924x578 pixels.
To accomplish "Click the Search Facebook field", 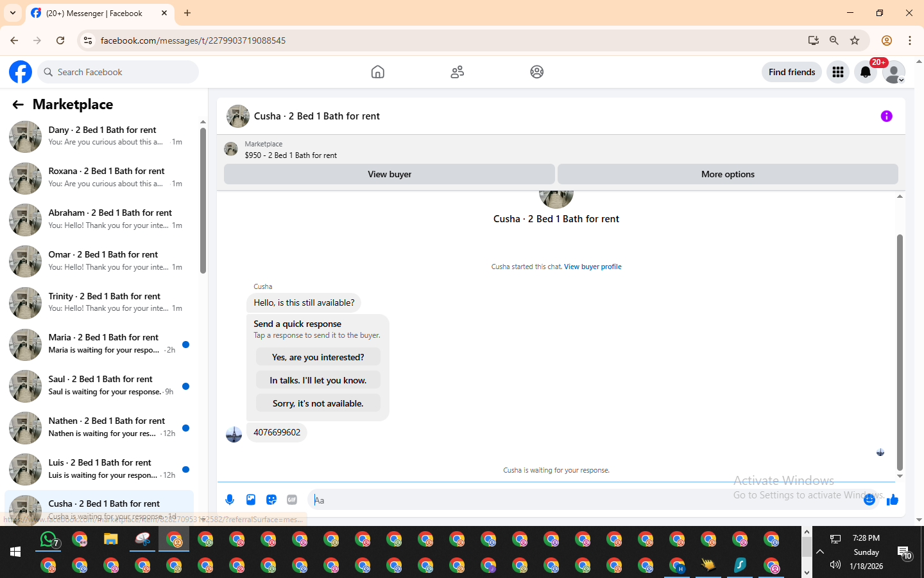I will pyautogui.click(x=119, y=72).
